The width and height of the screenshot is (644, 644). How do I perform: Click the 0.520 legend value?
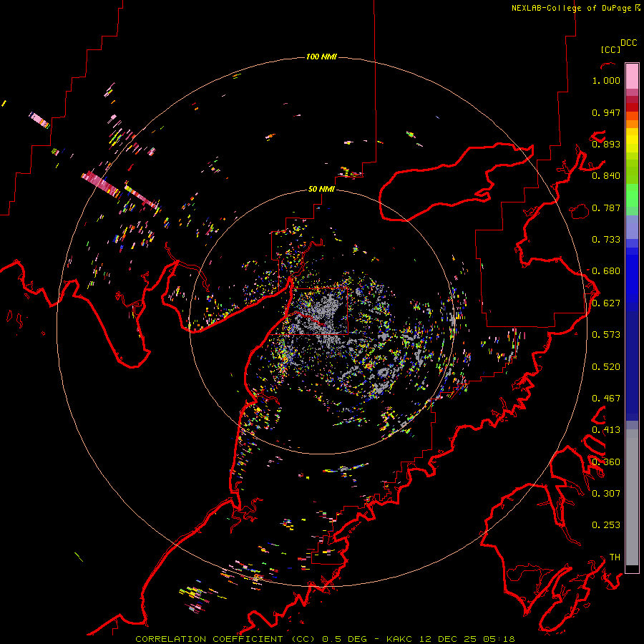[x=606, y=367]
